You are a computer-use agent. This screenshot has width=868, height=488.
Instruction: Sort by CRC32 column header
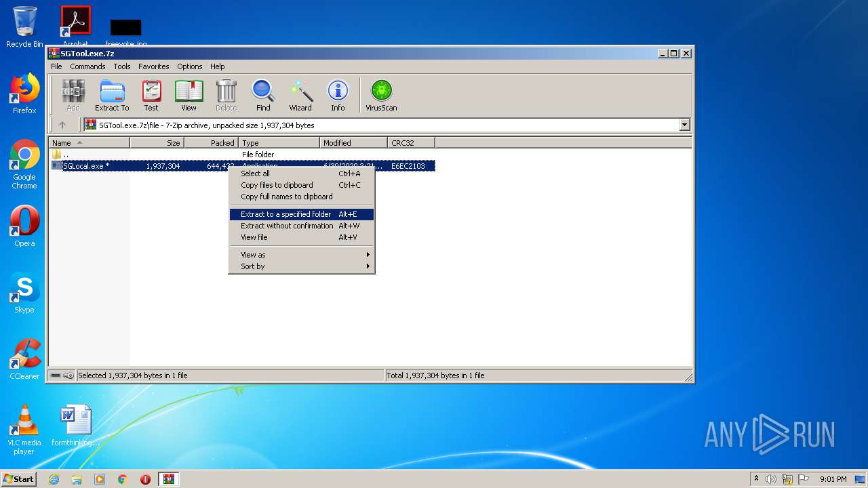(411, 142)
